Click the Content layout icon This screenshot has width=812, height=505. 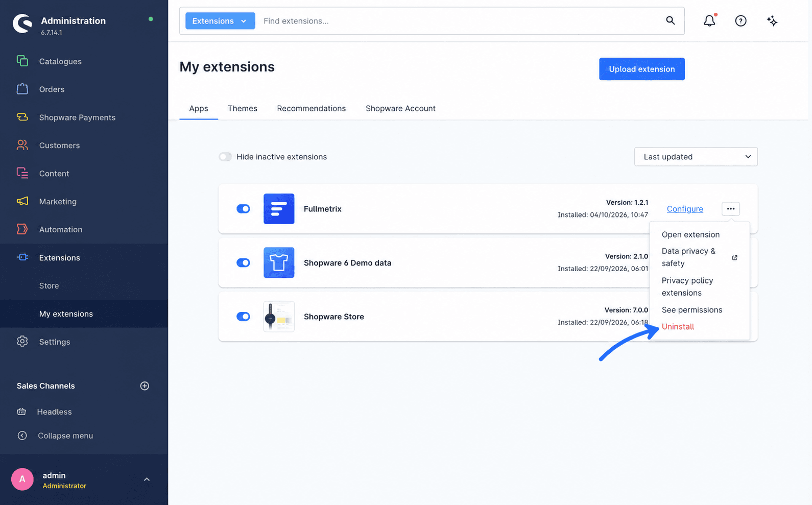(x=22, y=173)
